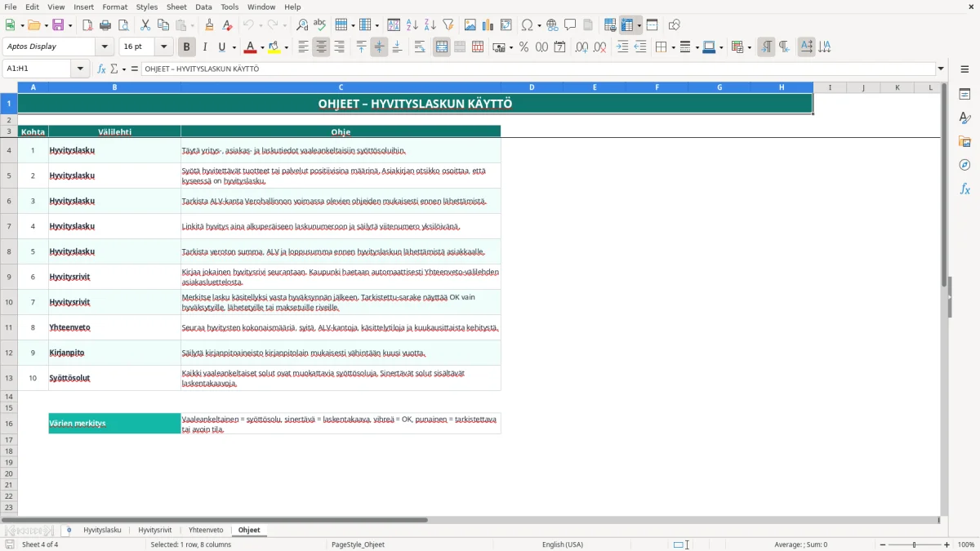
Task: Copy selection with the Copy icon
Action: pyautogui.click(x=163, y=25)
